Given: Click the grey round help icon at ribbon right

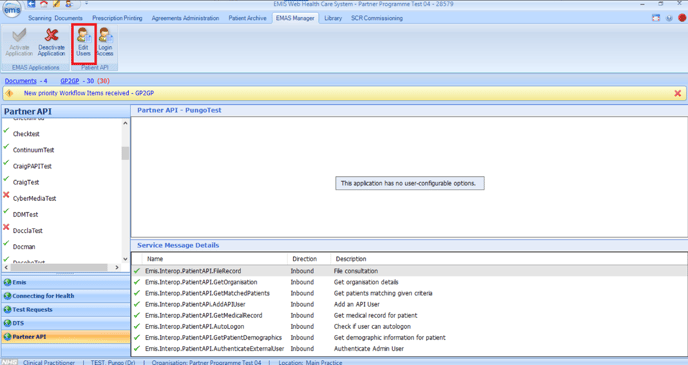Looking at the screenshot, I should tap(669, 18).
